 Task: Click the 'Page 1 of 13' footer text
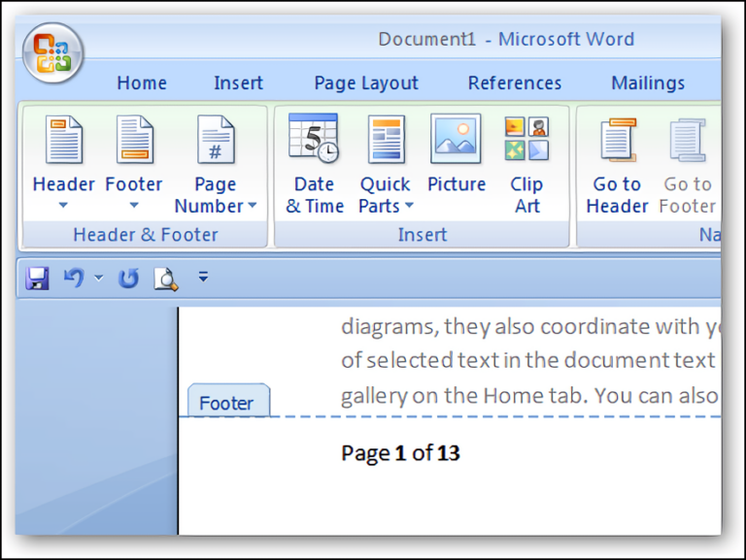(400, 453)
